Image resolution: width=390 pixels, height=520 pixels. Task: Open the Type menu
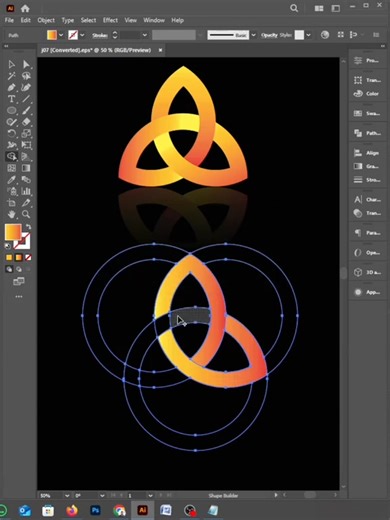click(x=68, y=20)
